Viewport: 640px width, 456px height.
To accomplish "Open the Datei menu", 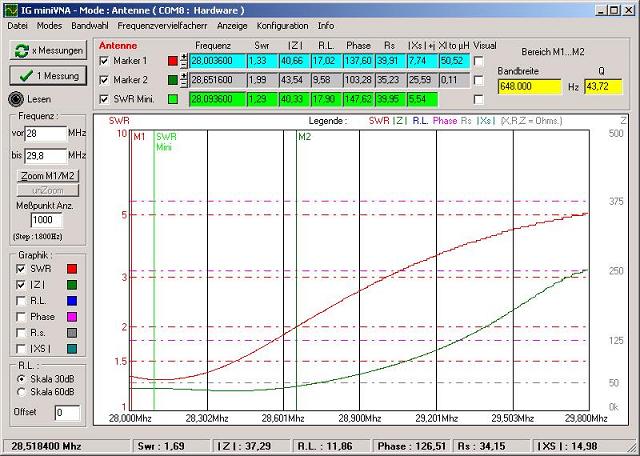I will point(17,24).
